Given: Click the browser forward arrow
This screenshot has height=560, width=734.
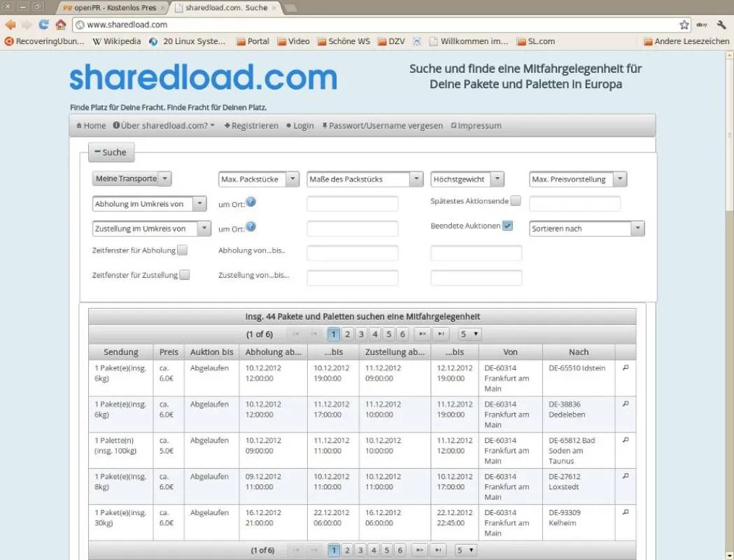Looking at the screenshot, I should (x=27, y=24).
